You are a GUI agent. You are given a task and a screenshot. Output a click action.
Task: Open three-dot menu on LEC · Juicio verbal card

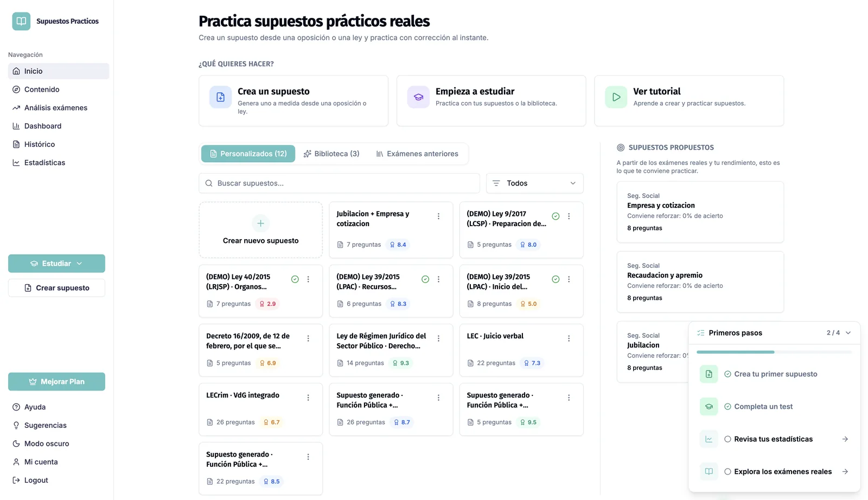pyautogui.click(x=569, y=338)
